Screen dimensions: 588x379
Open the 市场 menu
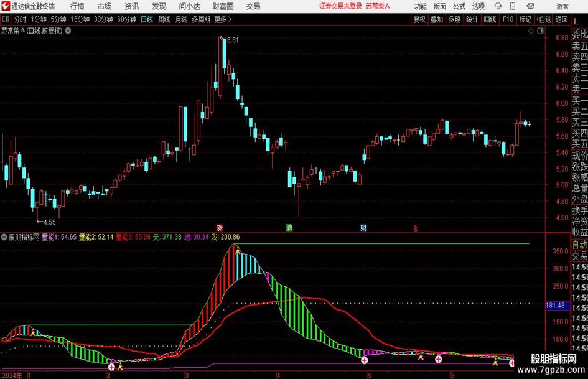click(x=105, y=6)
